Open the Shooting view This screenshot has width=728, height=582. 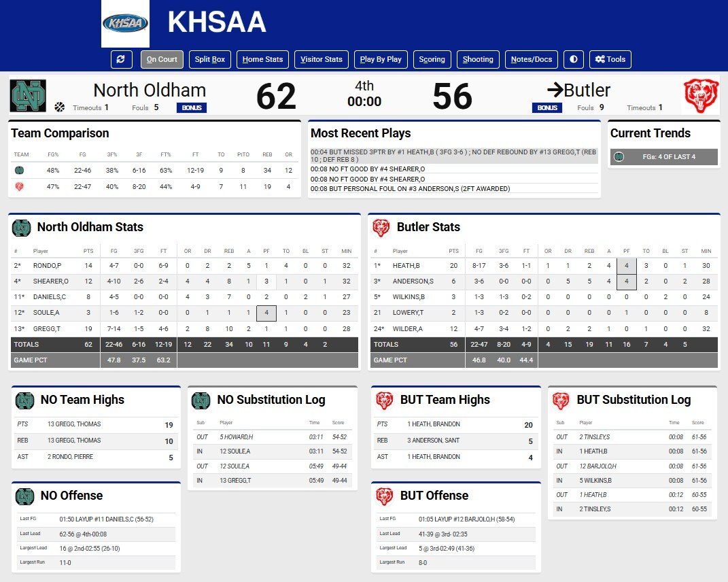tap(478, 59)
